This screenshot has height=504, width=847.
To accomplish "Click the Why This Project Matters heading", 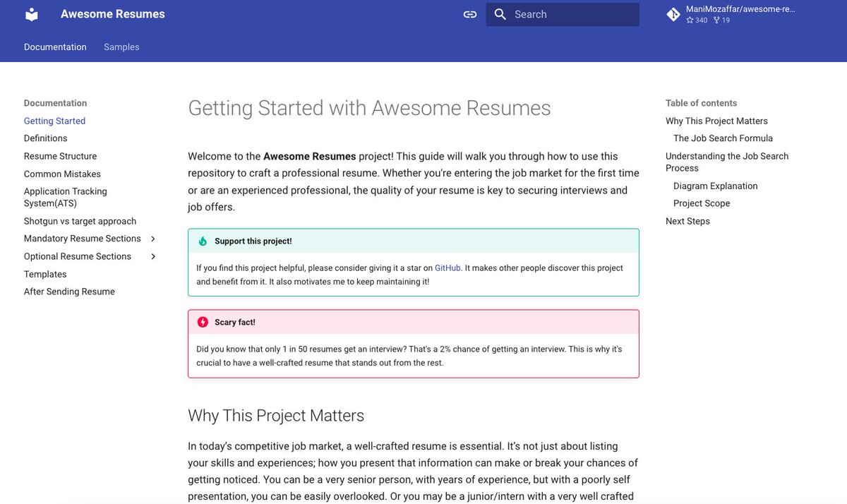I will (276, 415).
